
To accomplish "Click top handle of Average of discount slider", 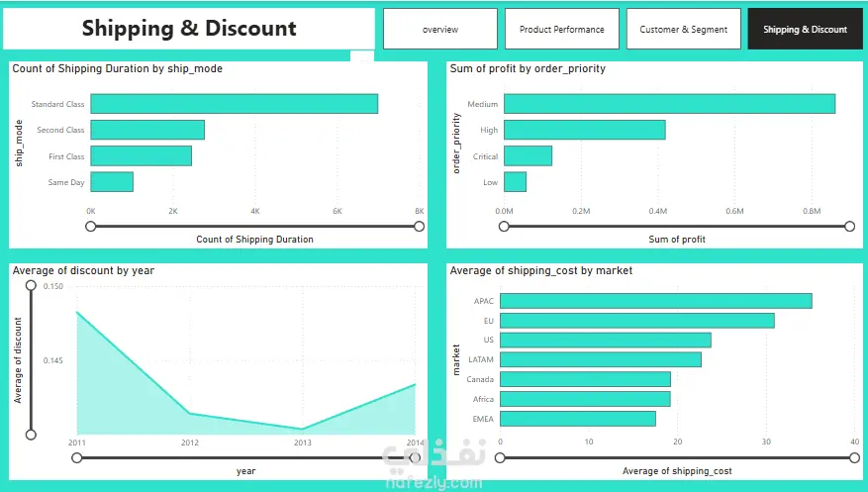I will tap(31, 285).
